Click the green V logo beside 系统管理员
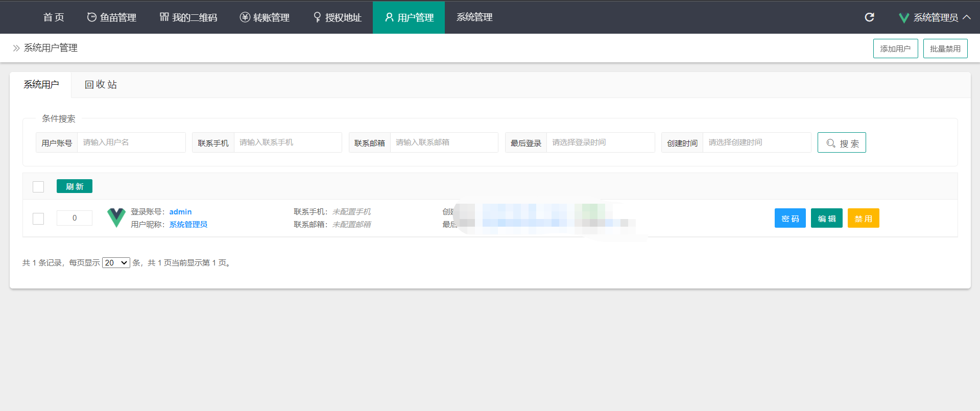This screenshot has height=411, width=980. pos(904,18)
